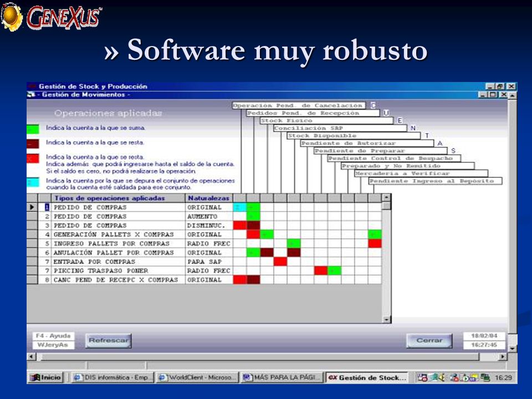Click the Cerrar button
This screenshot has width=532, height=399.
pos(429,340)
